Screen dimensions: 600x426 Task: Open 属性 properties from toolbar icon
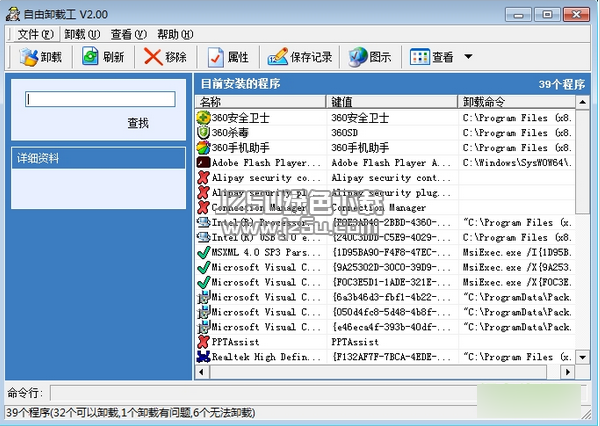tap(215, 57)
